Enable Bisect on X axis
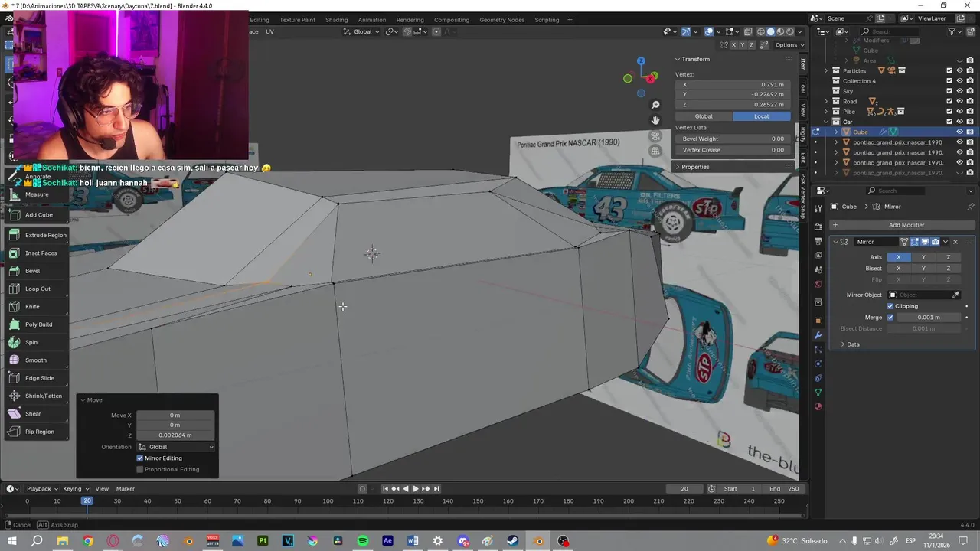The width and height of the screenshot is (980, 551). tap(899, 269)
